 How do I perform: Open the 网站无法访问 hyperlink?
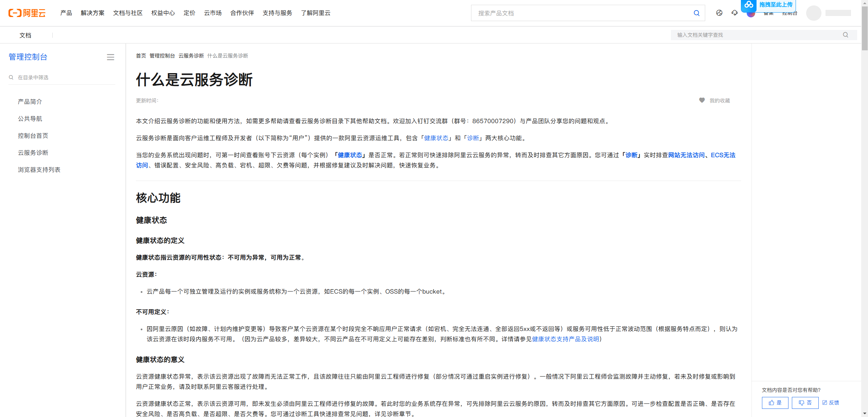(686, 155)
